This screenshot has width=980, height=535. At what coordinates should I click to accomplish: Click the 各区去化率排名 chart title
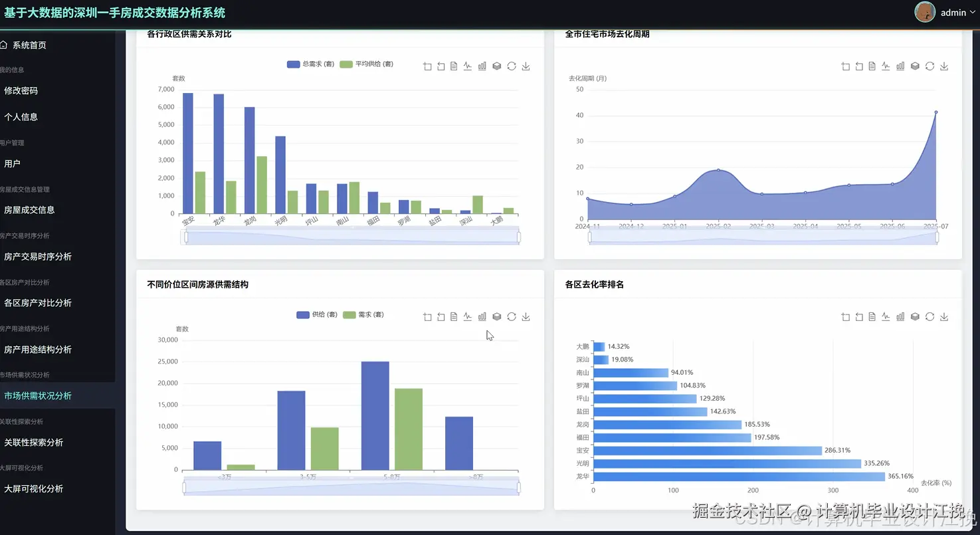(x=594, y=284)
